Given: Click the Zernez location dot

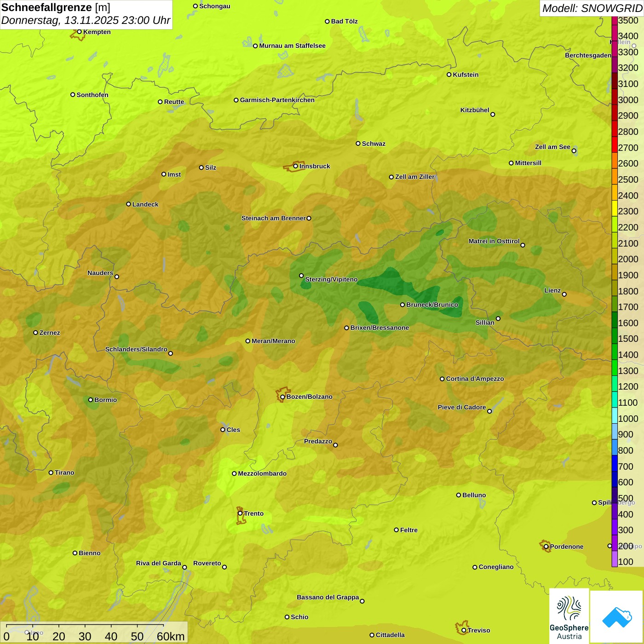Looking at the screenshot, I should (36, 333).
